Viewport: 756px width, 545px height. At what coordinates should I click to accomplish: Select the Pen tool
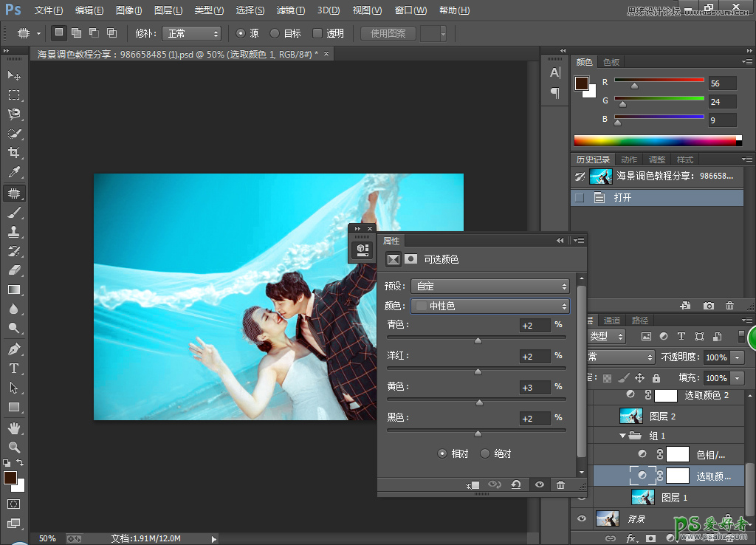point(14,349)
